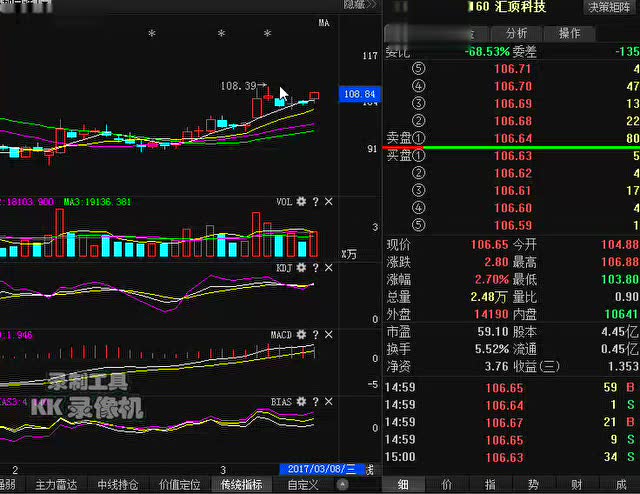This screenshot has height=494, width=640.
Task: Switch to the 成 tab
Action: [x=620, y=485]
